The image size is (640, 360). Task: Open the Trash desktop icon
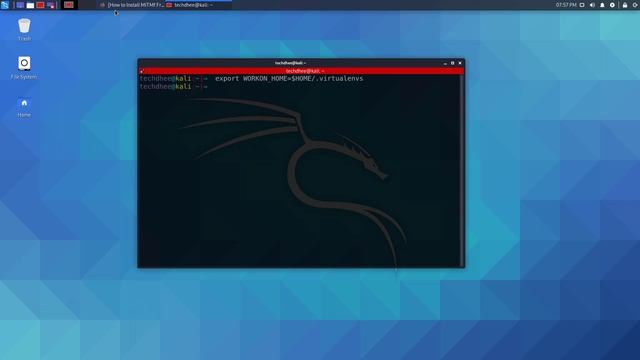click(x=24, y=29)
